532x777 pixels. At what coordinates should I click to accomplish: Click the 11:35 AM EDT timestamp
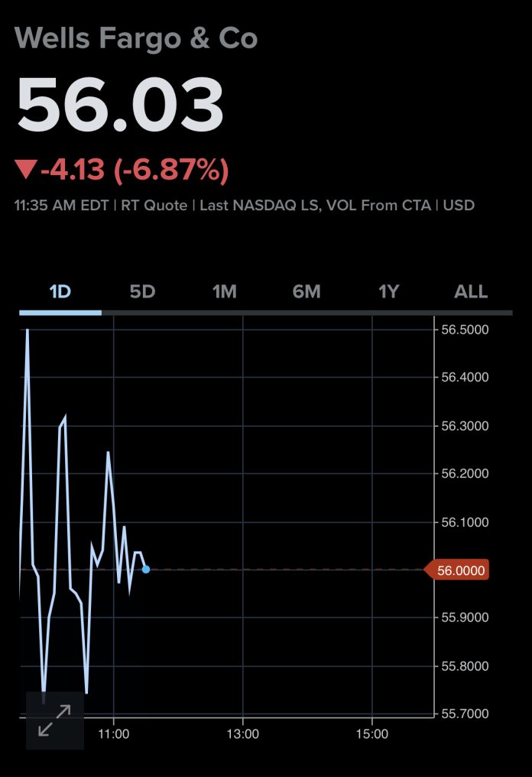62,206
